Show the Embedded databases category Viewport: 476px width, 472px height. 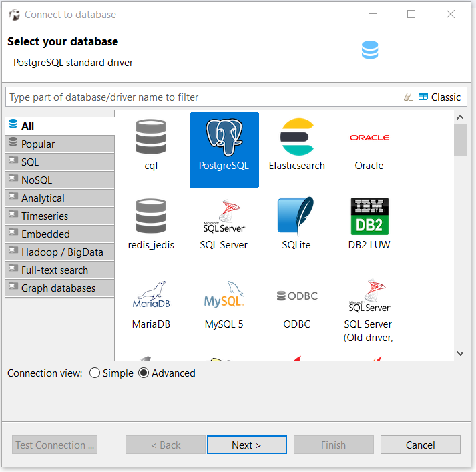pyautogui.click(x=60, y=234)
